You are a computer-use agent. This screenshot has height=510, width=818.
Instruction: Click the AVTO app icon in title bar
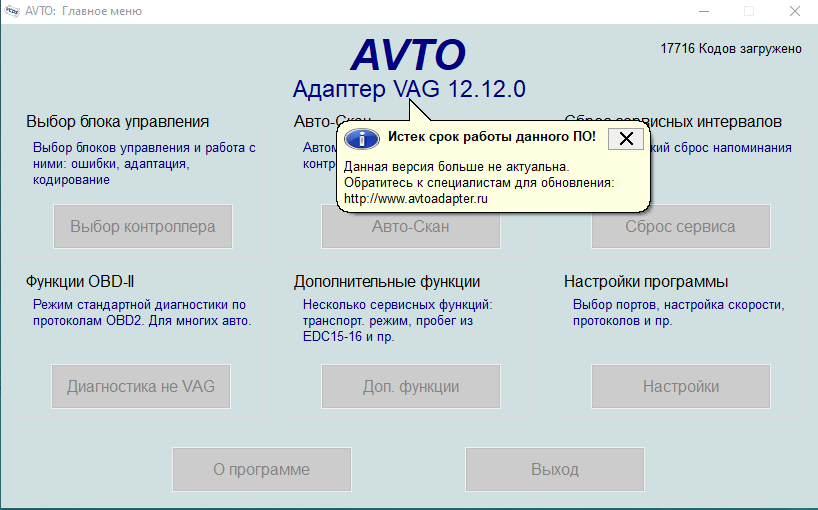[x=13, y=11]
